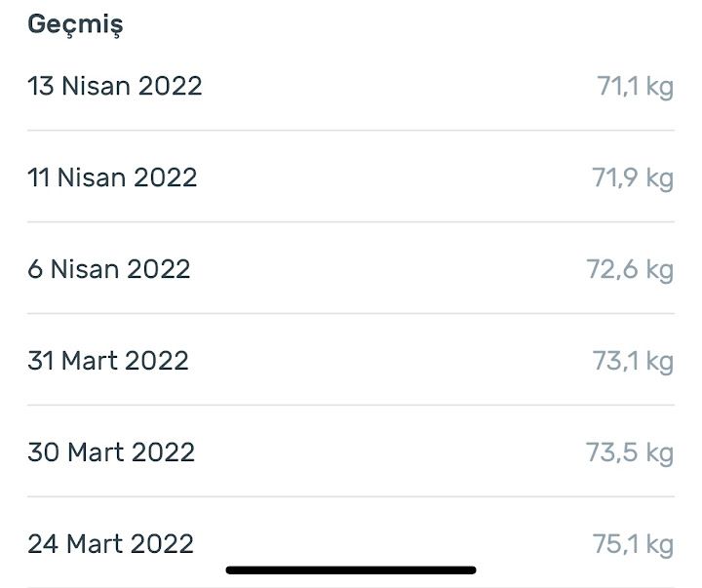Tap the 71,9 kg weight value
Image resolution: width=702 pixels, height=588 pixels.
click(633, 177)
